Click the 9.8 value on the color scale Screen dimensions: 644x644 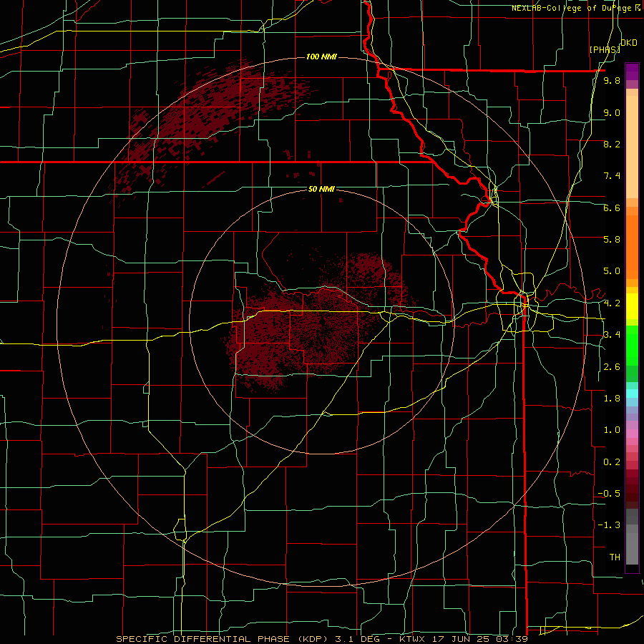612,80
